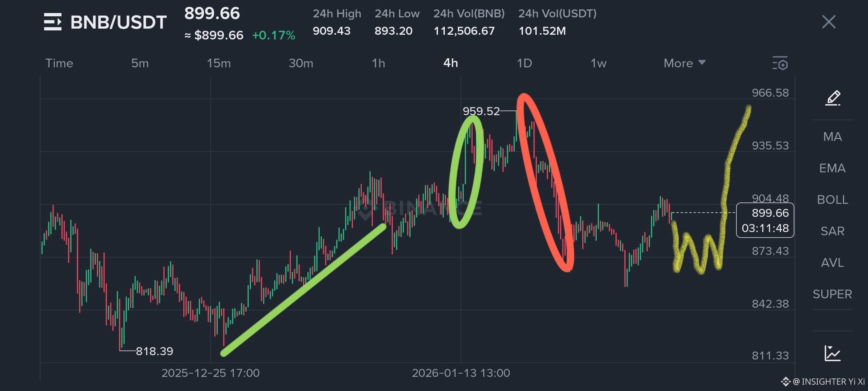
Task: Enable the MA indicator
Action: (832, 136)
